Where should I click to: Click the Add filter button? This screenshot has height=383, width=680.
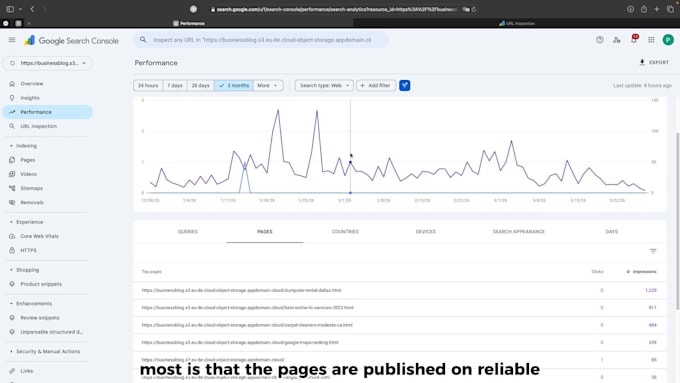coord(376,85)
